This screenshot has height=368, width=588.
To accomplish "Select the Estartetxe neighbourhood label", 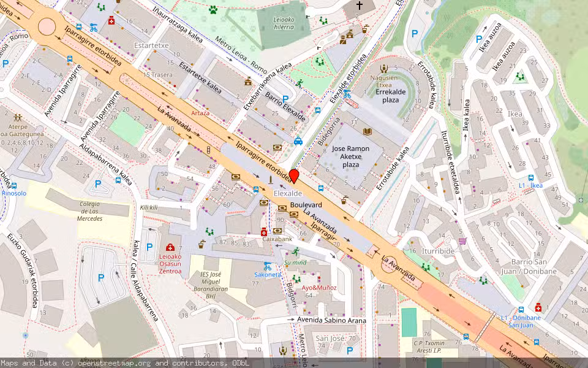I will point(151,45).
